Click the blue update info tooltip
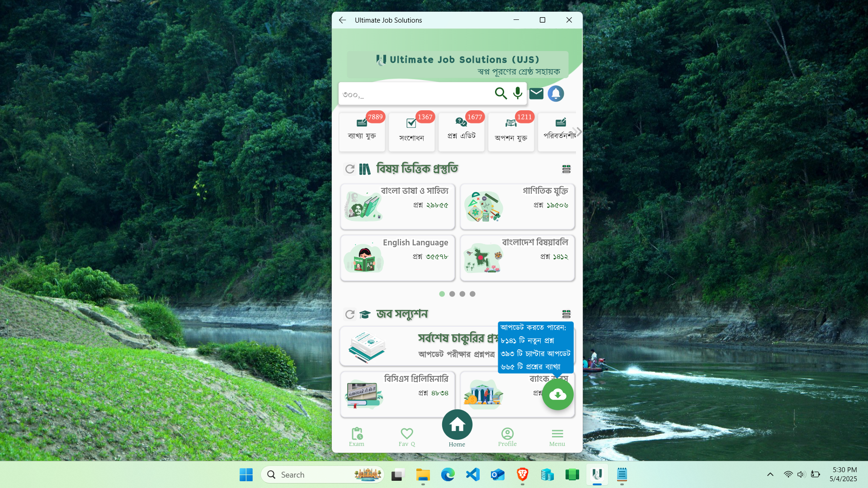868x488 pixels. pyautogui.click(x=536, y=347)
